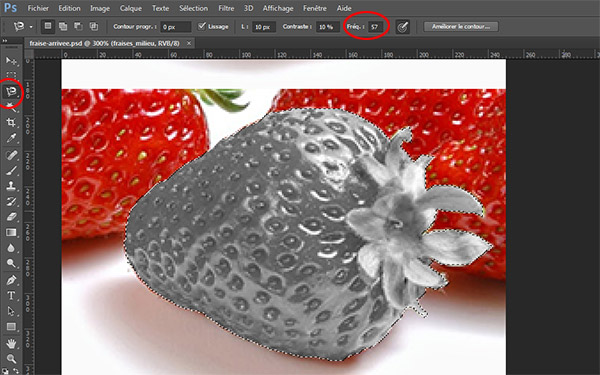Select the Hand tool
Image resolution: width=600 pixels, height=375 pixels.
click(x=11, y=344)
